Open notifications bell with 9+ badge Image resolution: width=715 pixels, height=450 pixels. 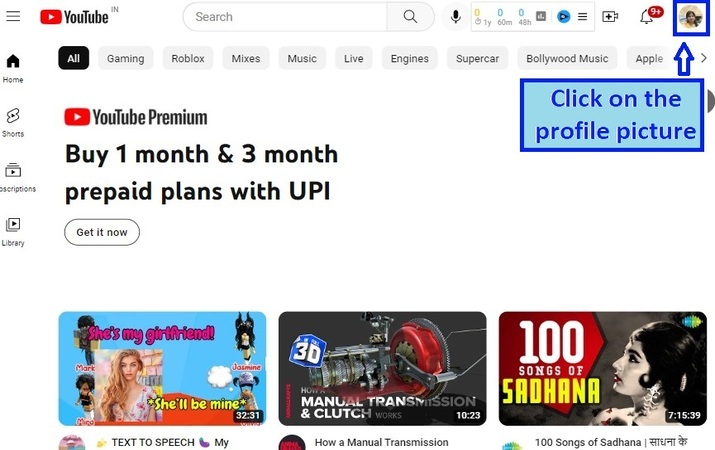point(648,16)
